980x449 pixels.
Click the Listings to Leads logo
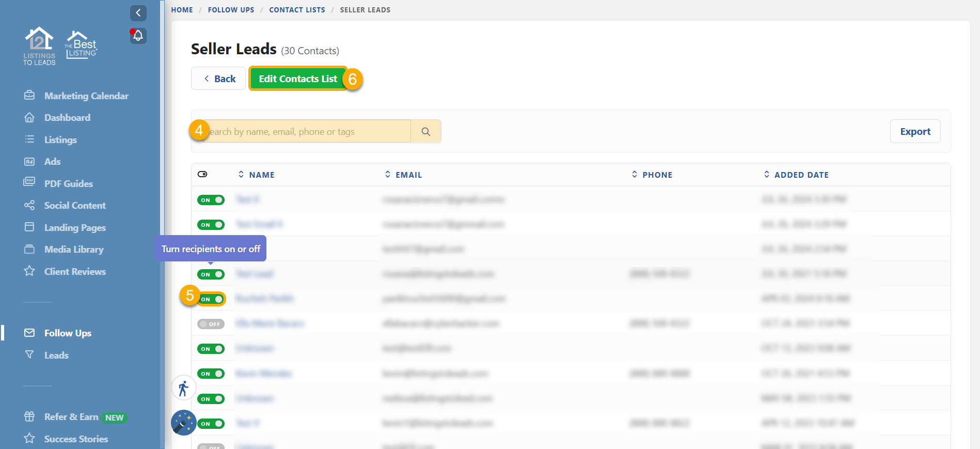[x=39, y=46]
